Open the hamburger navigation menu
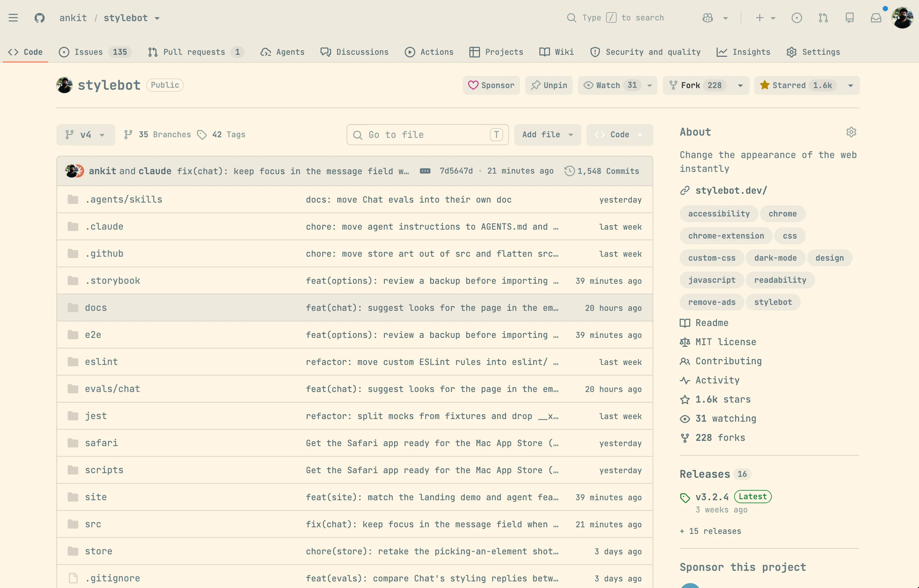This screenshot has height=588, width=919. [x=13, y=18]
